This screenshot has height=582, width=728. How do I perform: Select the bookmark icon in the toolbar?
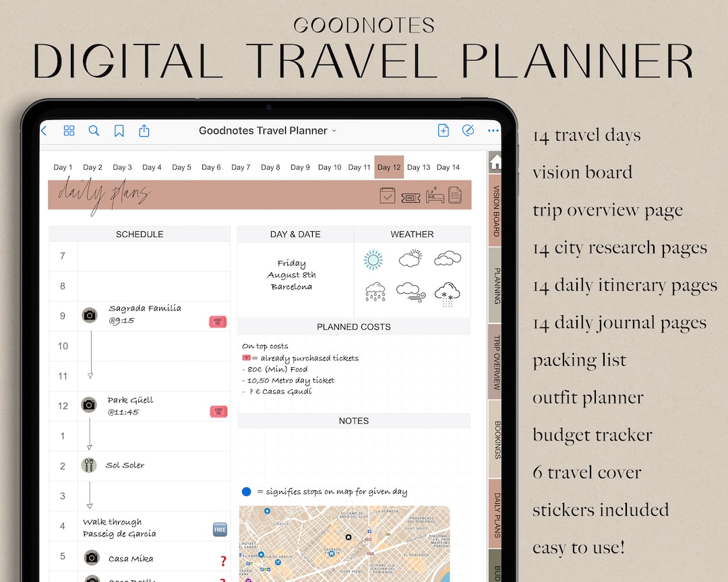[x=119, y=131]
